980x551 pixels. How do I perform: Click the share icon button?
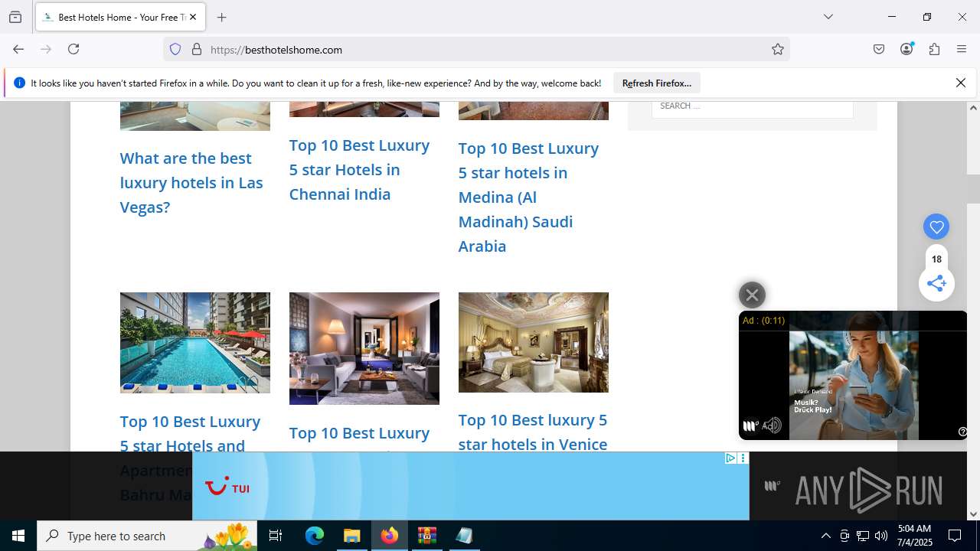coord(936,283)
